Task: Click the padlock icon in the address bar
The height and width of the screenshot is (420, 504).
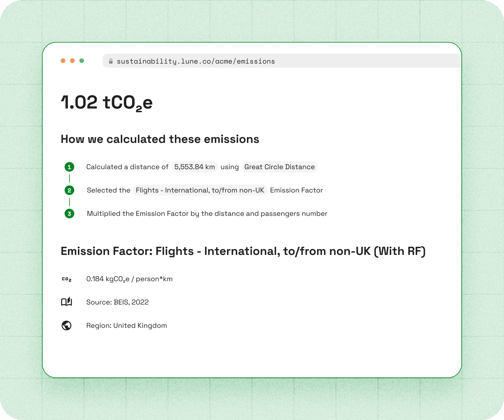Action: 111,61
